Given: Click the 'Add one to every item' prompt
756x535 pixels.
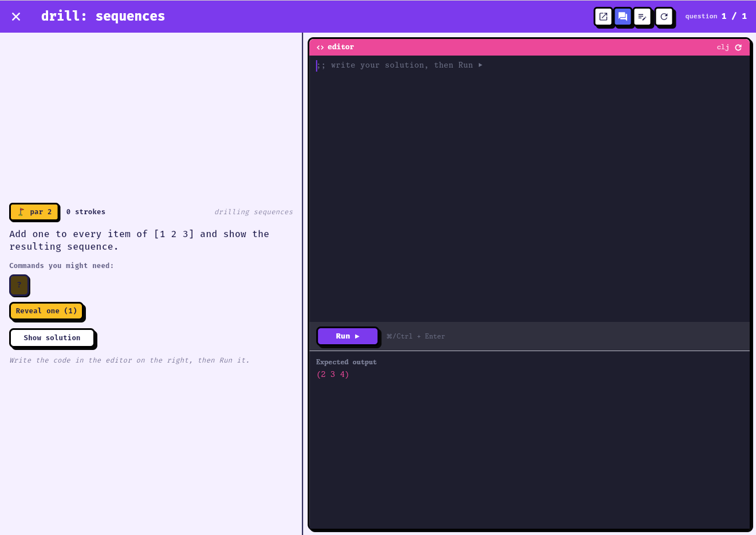Looking at the screenshot, I should [139, 241].
